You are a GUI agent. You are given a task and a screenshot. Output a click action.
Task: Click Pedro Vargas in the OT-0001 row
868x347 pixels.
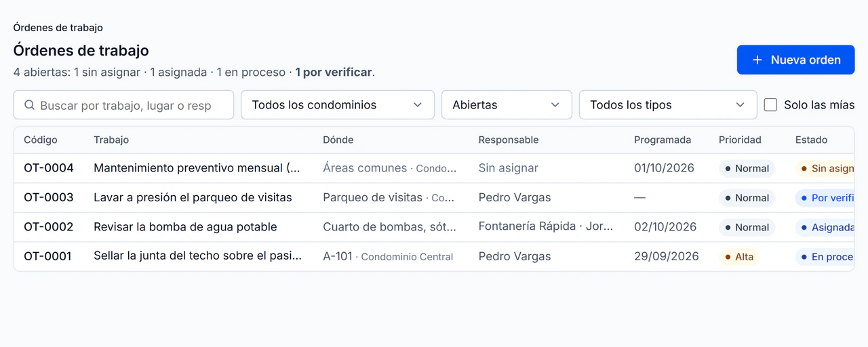pos(515,256)
